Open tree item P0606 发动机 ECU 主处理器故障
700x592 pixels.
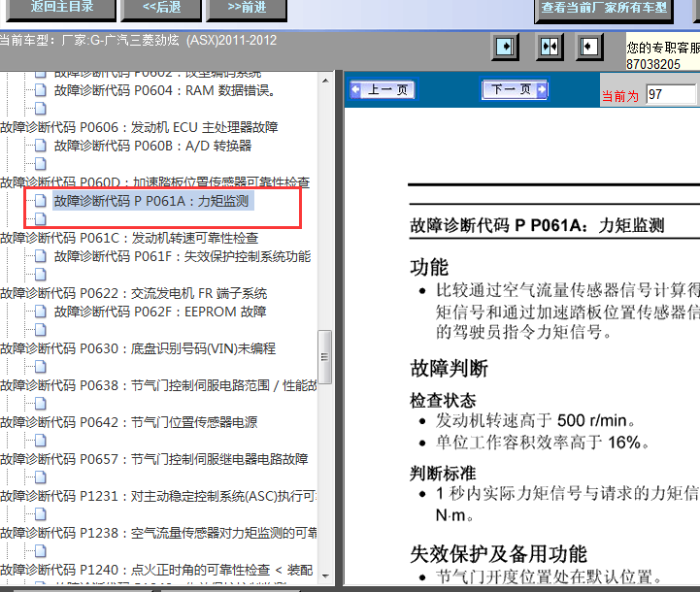(139, 127)
